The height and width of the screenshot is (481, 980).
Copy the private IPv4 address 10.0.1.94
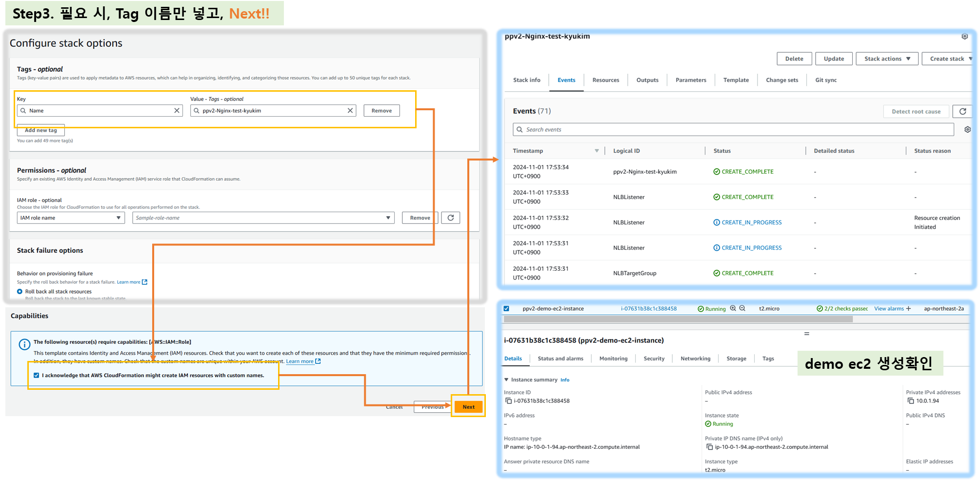coord(911,401)
